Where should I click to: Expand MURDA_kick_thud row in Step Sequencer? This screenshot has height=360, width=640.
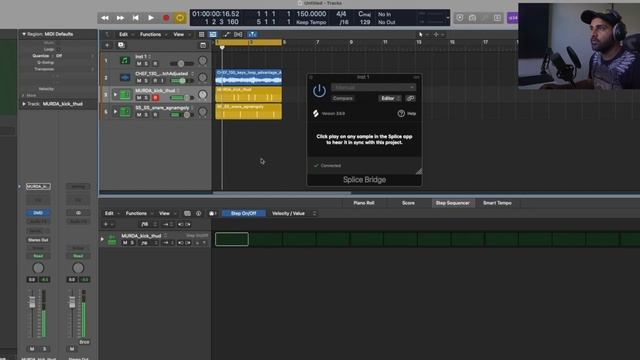tap(102, 239)
